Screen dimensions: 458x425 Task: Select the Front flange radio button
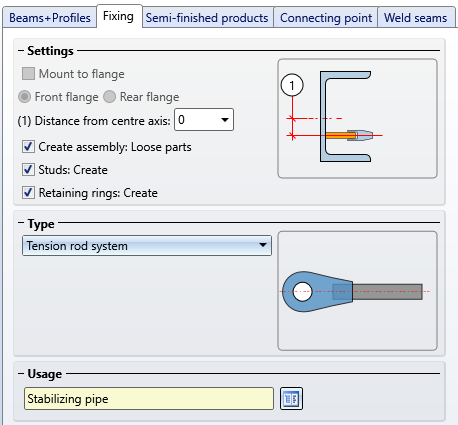pos(25,97)
